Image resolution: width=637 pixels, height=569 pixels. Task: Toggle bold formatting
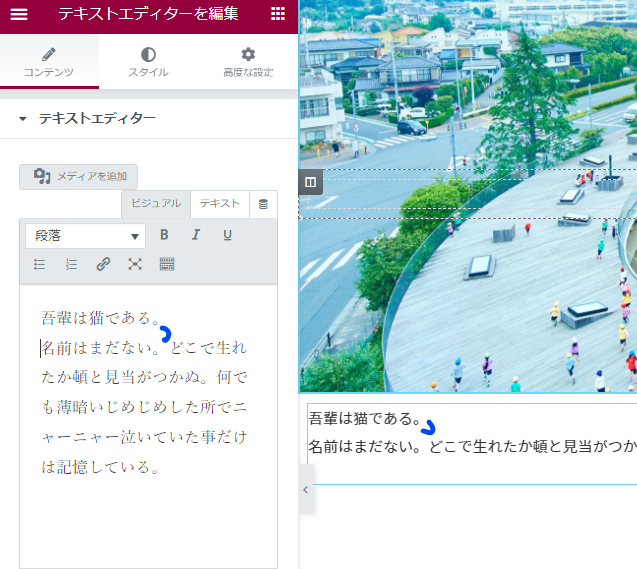pos(164,235)
